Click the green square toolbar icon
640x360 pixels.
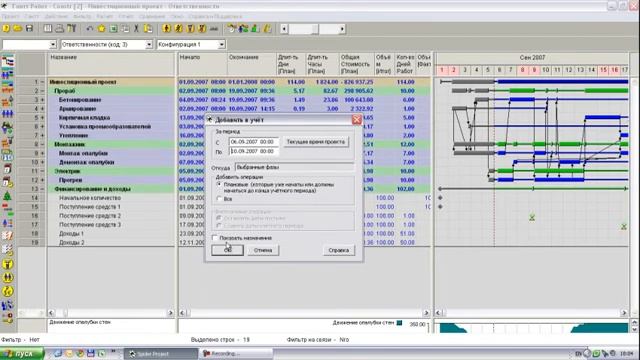[113, 29]
